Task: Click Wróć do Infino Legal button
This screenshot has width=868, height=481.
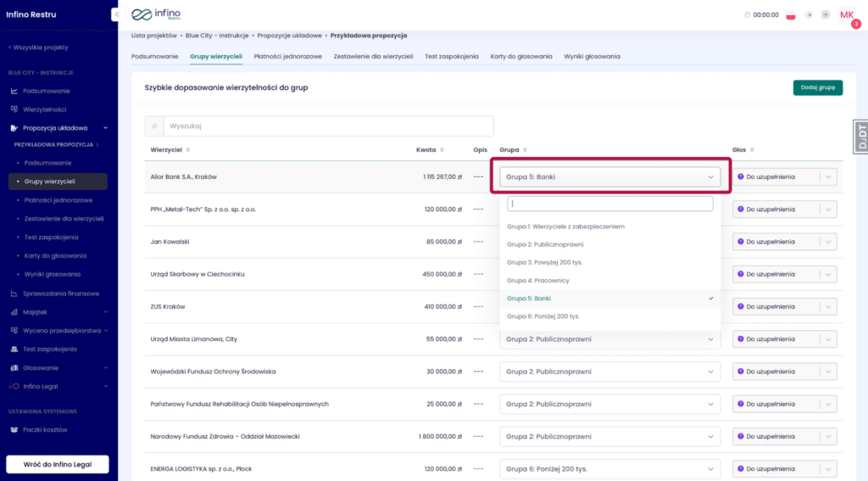Action: coord(58,464)
